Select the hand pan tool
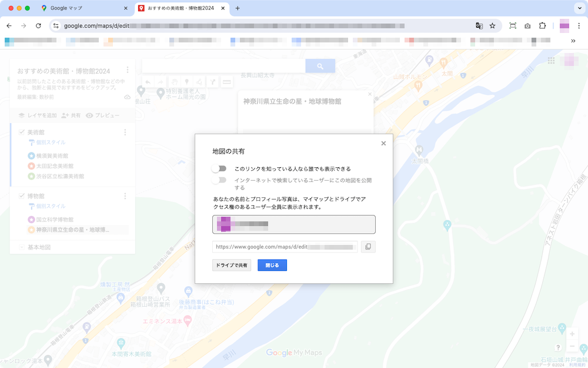 pyautogui.click(x=175, y=82)
